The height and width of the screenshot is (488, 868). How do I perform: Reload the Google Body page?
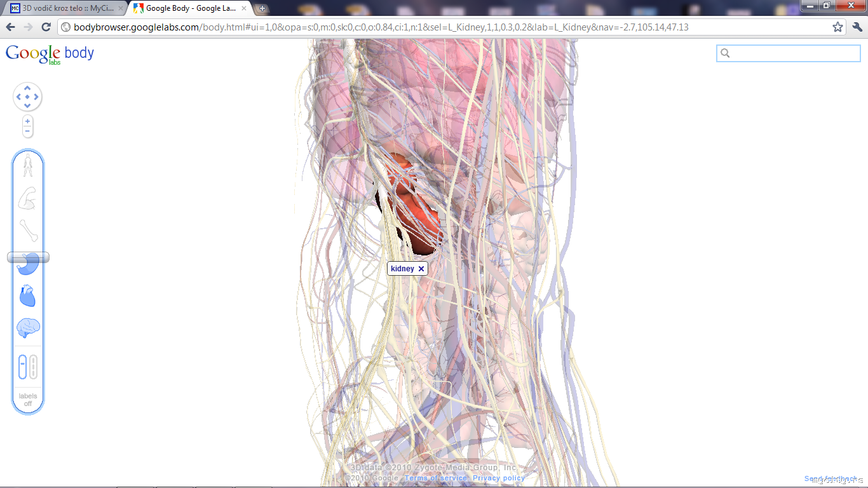click(x=46, y=27)
